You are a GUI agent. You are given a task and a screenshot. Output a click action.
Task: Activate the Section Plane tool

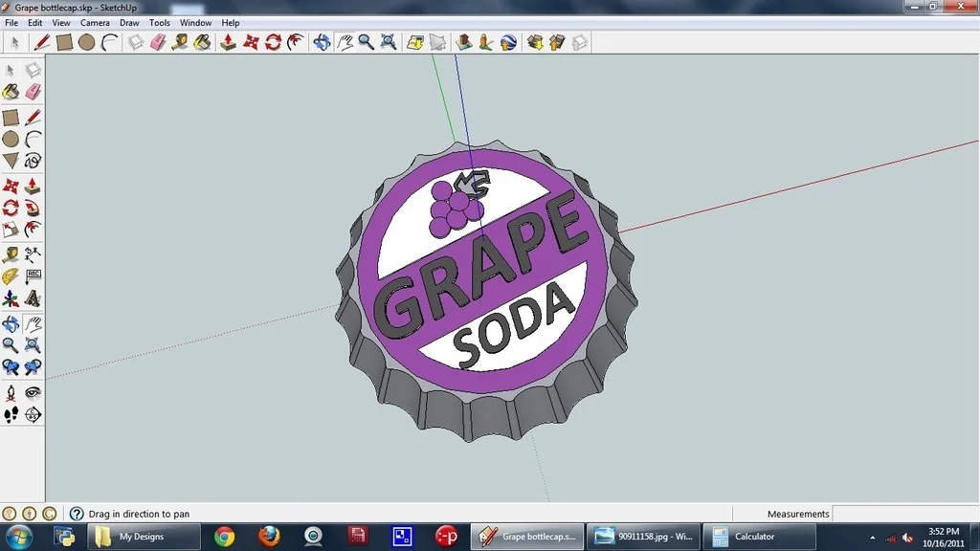click(33, 414)
